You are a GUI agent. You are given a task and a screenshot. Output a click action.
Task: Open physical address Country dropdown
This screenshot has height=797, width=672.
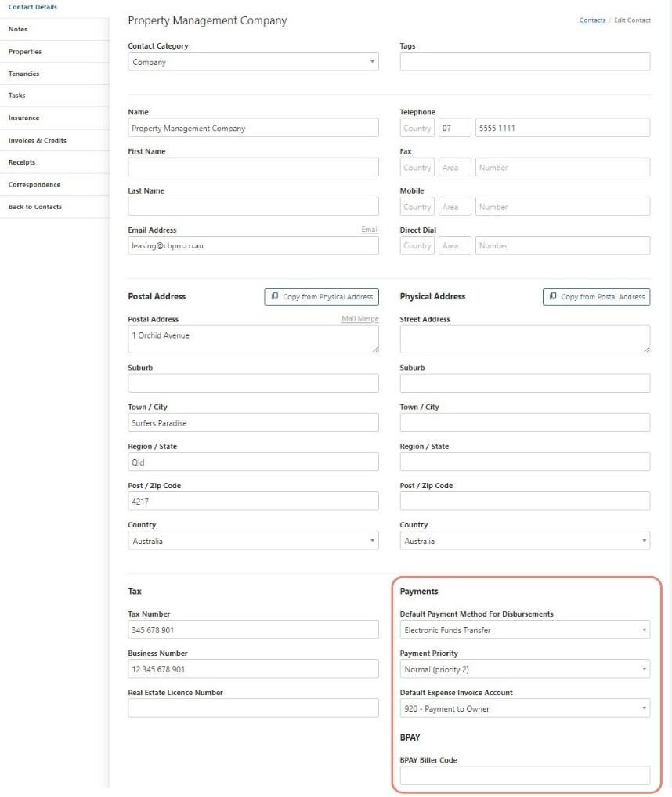[525, 541]
